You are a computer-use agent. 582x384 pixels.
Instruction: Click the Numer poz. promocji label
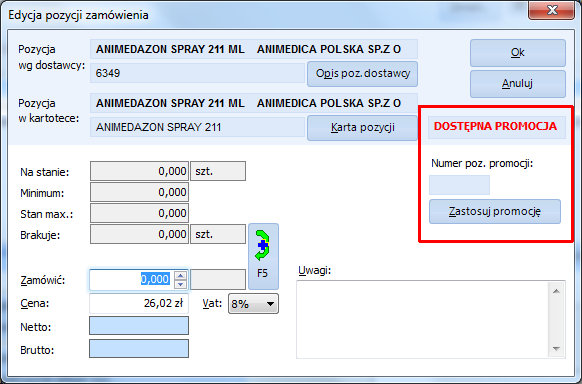click(482, 163)
